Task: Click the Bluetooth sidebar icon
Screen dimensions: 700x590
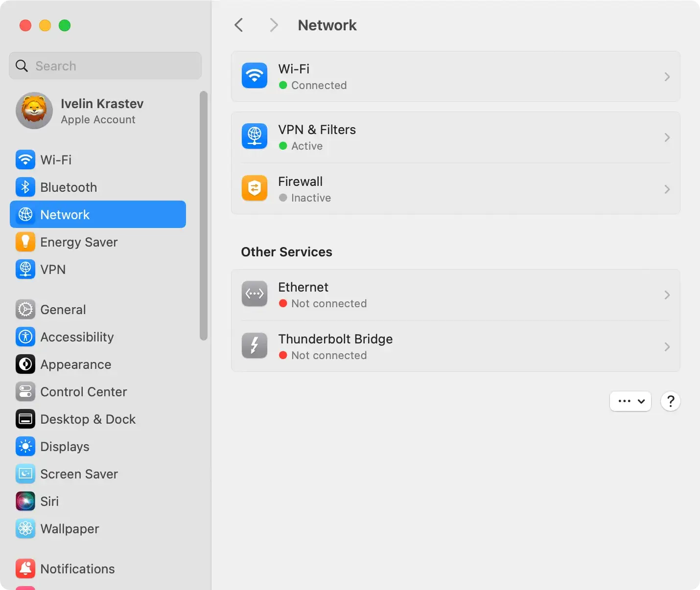Action: [25, 187]
